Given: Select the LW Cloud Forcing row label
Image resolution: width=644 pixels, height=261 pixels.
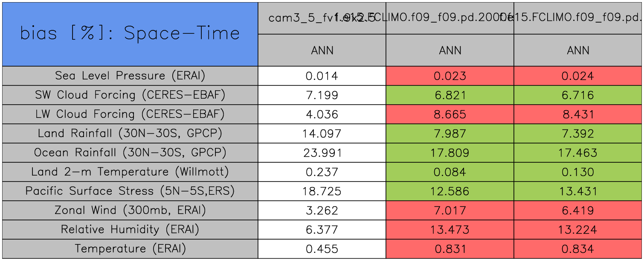Looking at the screenshot, I should [x=130, y=114].
